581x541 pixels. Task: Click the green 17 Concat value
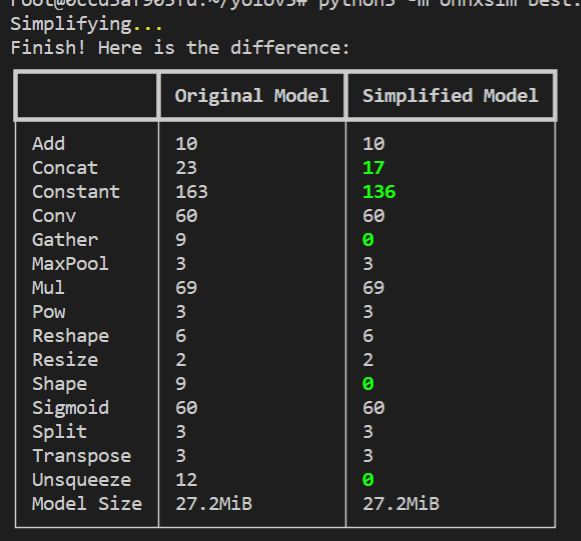click(x=374, y=168)
